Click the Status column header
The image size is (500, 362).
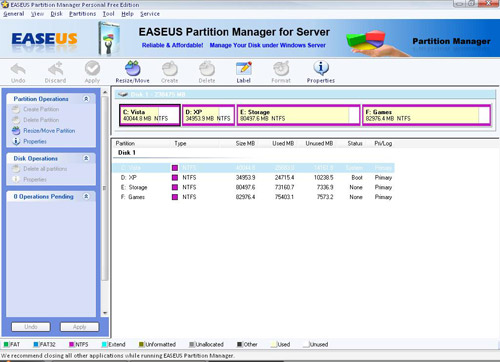coord(355,143)
